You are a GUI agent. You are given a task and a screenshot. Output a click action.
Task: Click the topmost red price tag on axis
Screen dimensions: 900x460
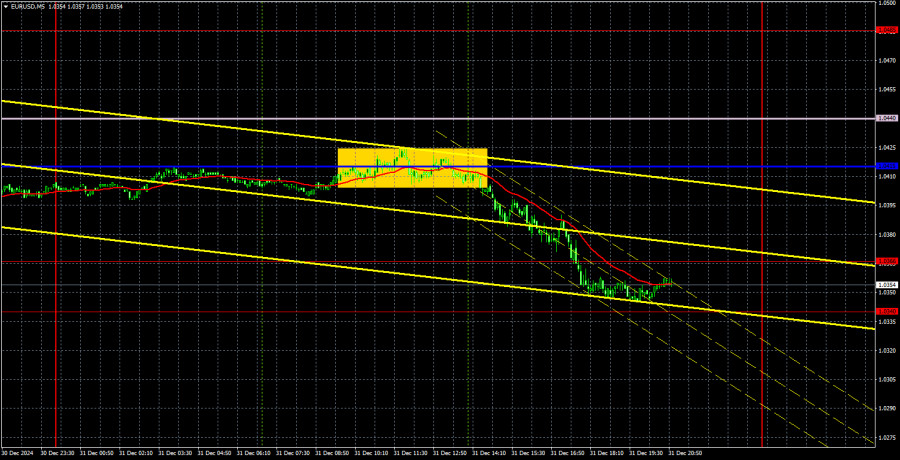[886, 31]
